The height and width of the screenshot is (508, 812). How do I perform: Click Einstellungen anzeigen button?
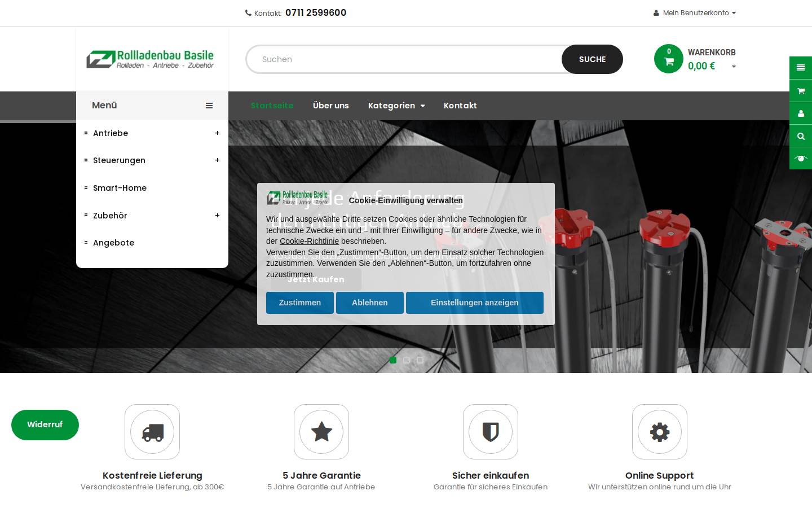pos(475,303)
